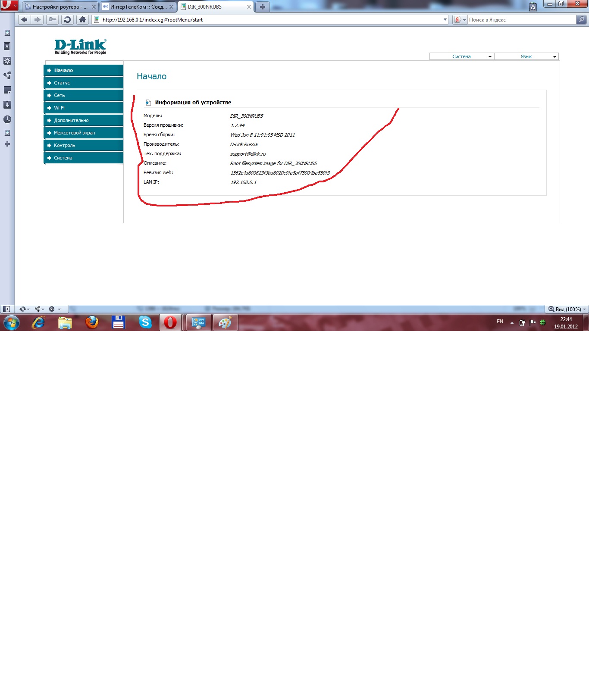Toggle the sidebar panel visibility button
The height and width of the screenshot is (700, 589).
click(x=6, y=309)
